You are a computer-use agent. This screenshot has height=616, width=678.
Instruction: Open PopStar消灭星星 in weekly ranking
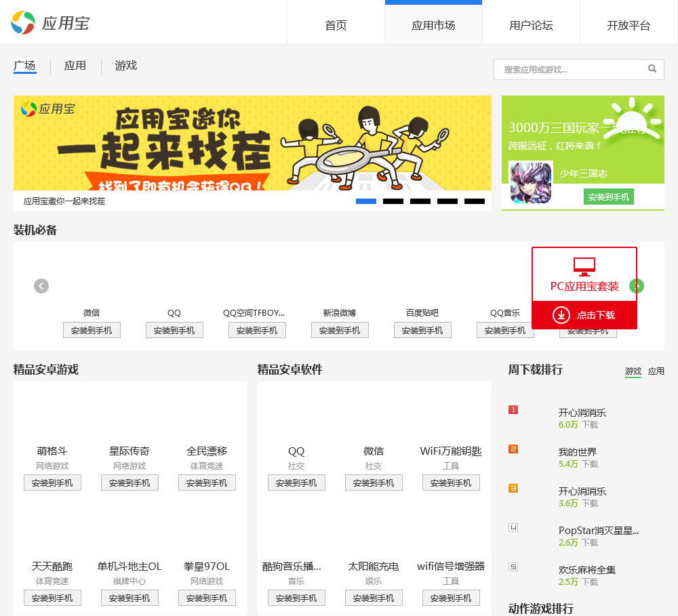coord(599,531)
